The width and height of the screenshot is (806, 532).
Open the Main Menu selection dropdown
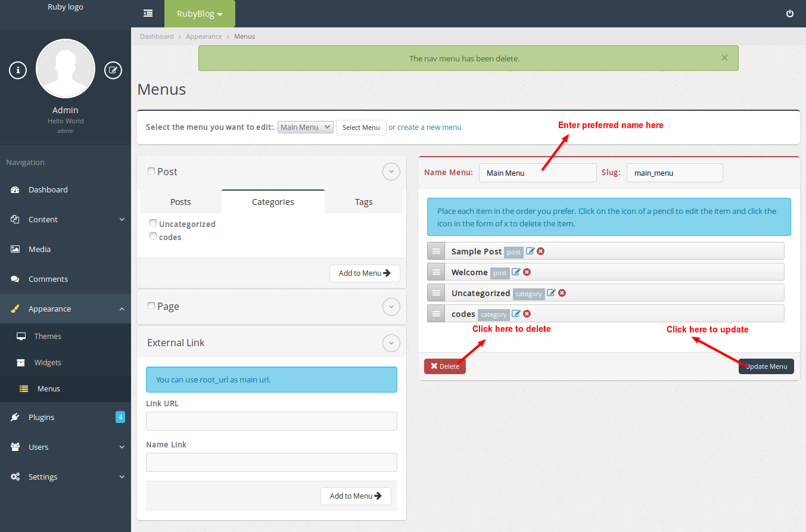point(305,127)
